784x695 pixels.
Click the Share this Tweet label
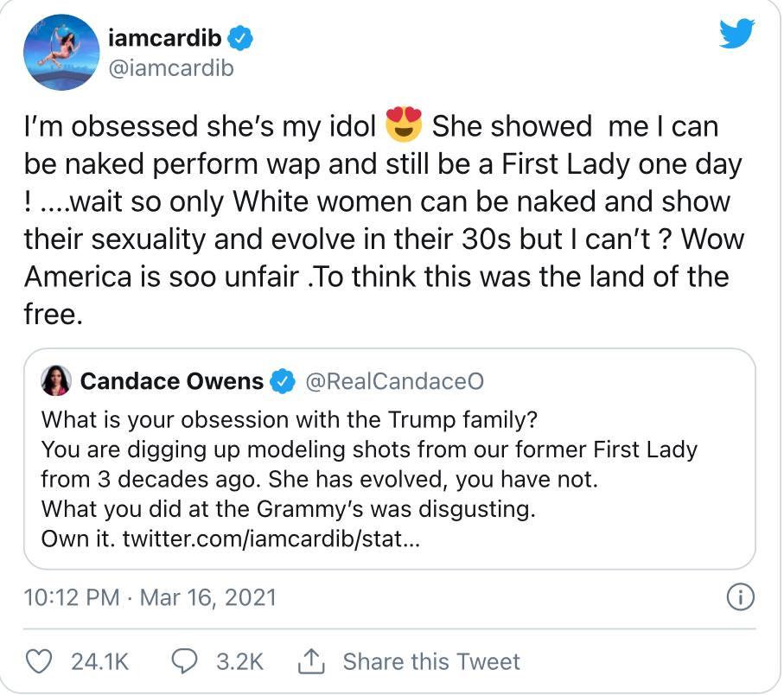click(431, 661)
